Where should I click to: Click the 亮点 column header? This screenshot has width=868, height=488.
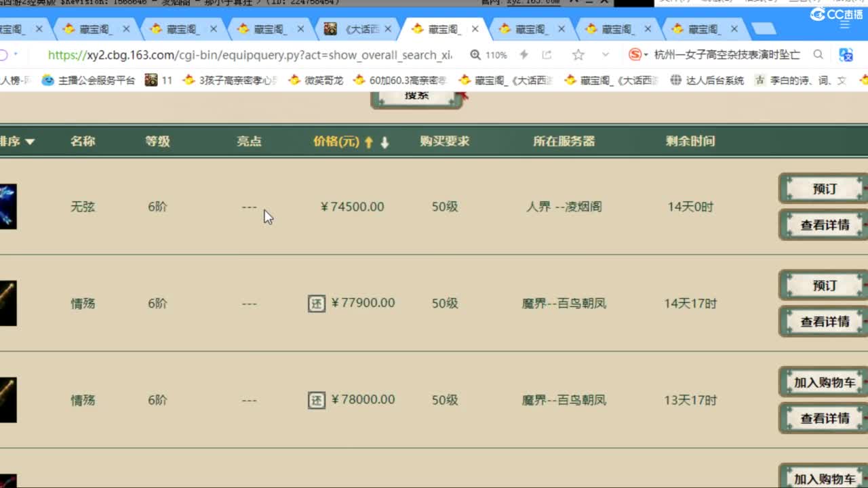point(249,141)
